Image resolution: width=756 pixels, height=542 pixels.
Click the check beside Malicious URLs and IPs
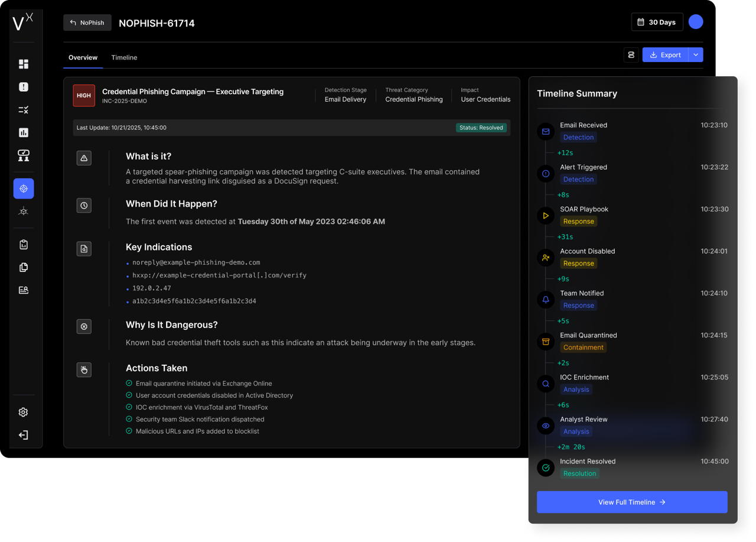(x=129, y=431)
